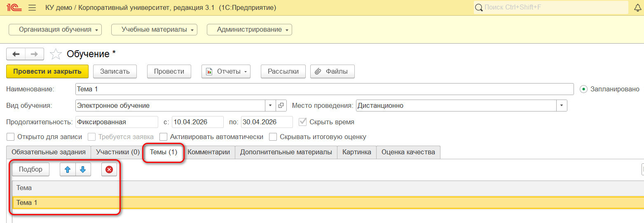Screen dimensions: 644x223
Task: Expand the Администрирование menu
Action: tap(249, 30)
